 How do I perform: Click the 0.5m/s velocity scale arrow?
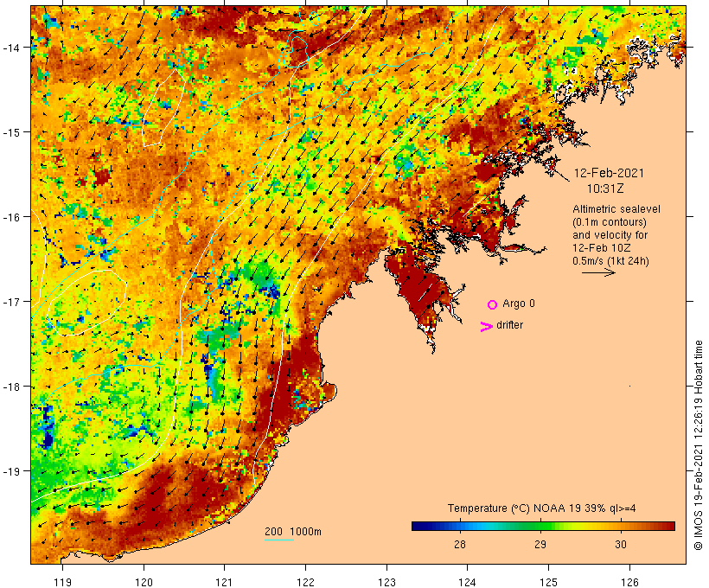click(598, 272)
